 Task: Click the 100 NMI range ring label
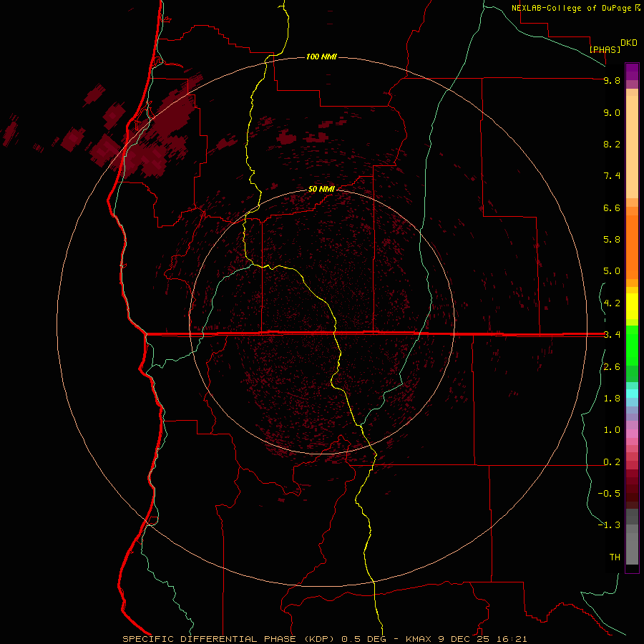(x=321, y=57)
